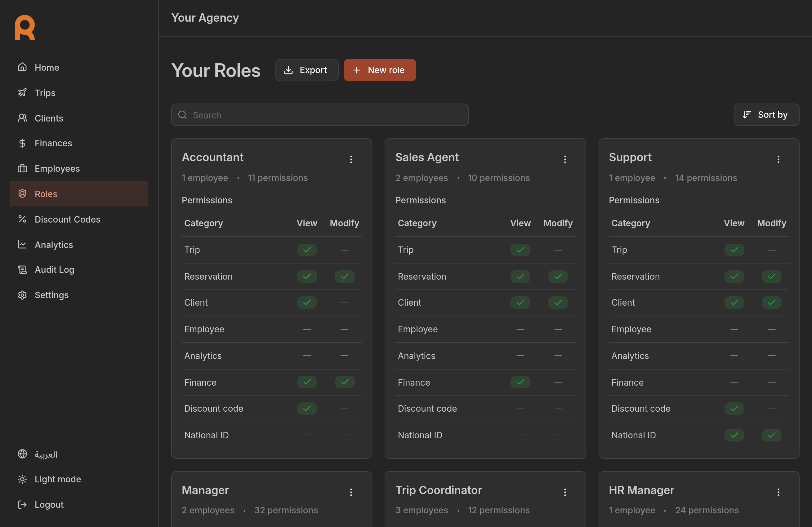Click the Export button
812x527 pixels.
point(306,70)
